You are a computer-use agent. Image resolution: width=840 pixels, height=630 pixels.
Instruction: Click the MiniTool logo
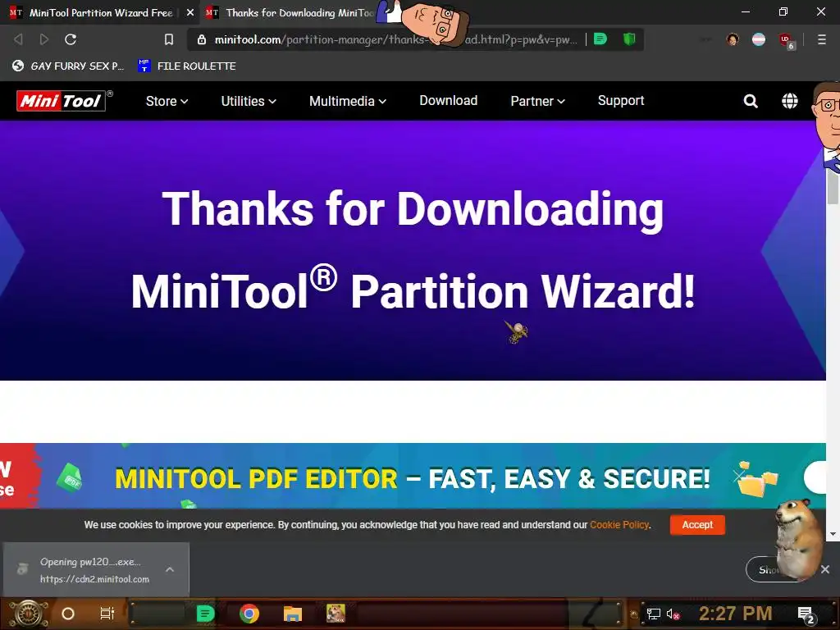tap(61, 101)
